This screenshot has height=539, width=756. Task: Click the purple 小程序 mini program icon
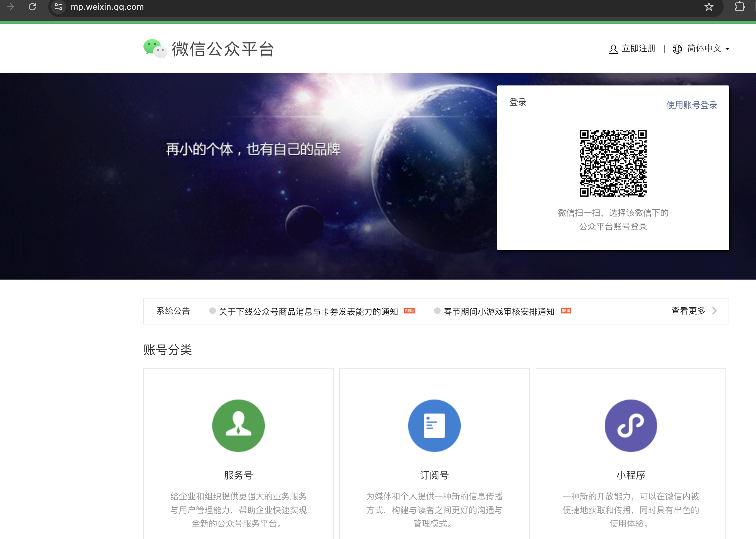tap(630, 425)
